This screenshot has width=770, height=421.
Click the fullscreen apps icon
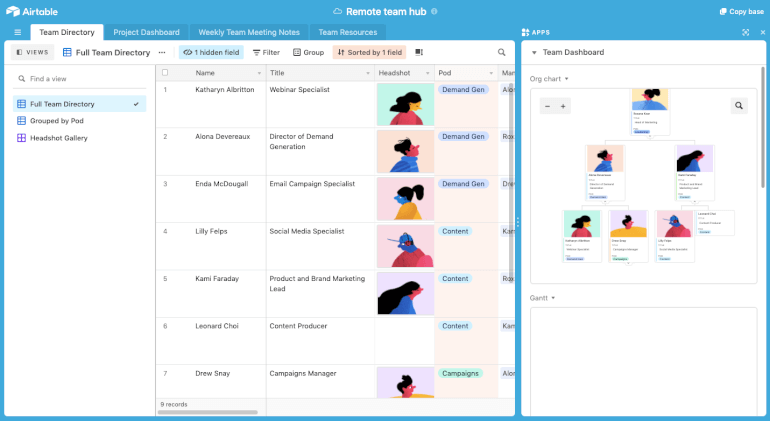pos(745,32)
